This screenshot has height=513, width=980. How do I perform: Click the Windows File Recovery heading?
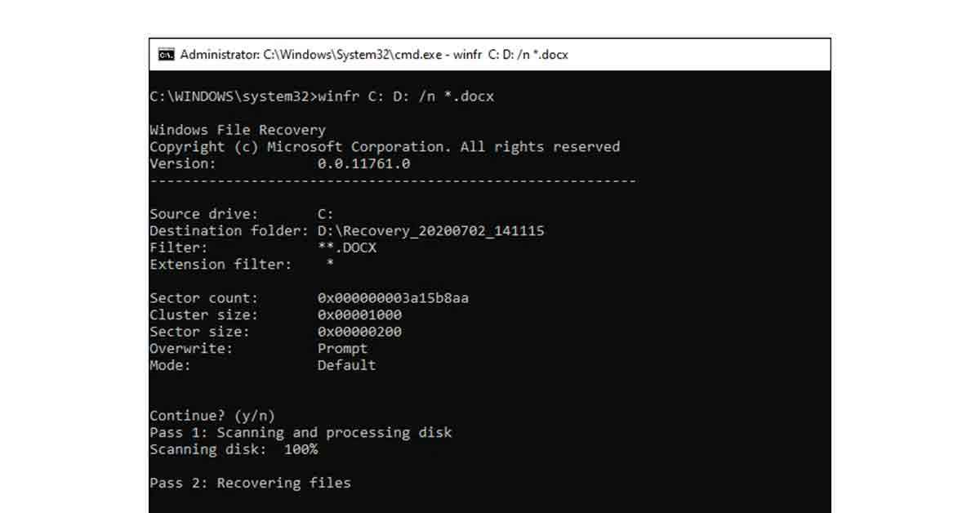(237, 129)
